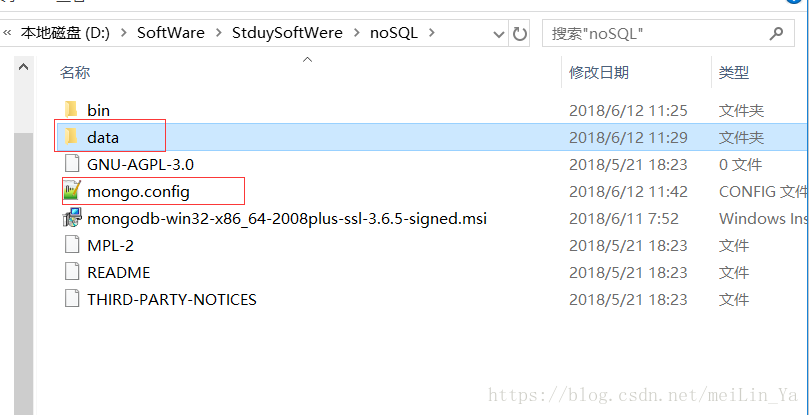Click the THIRD-PARTY-NOTICES file icon
The width and height of the screenshot is (809, 415).
[72, 299]
